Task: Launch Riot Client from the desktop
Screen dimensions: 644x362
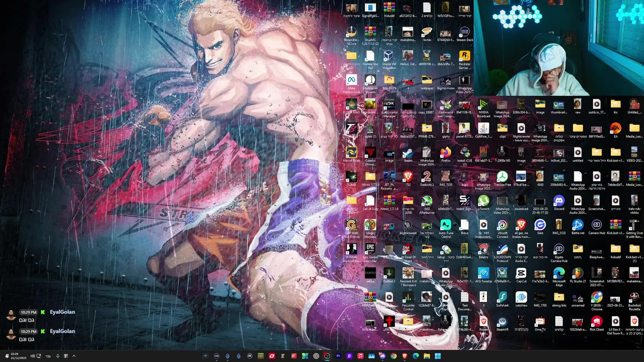Action: [x=597, y=323]
